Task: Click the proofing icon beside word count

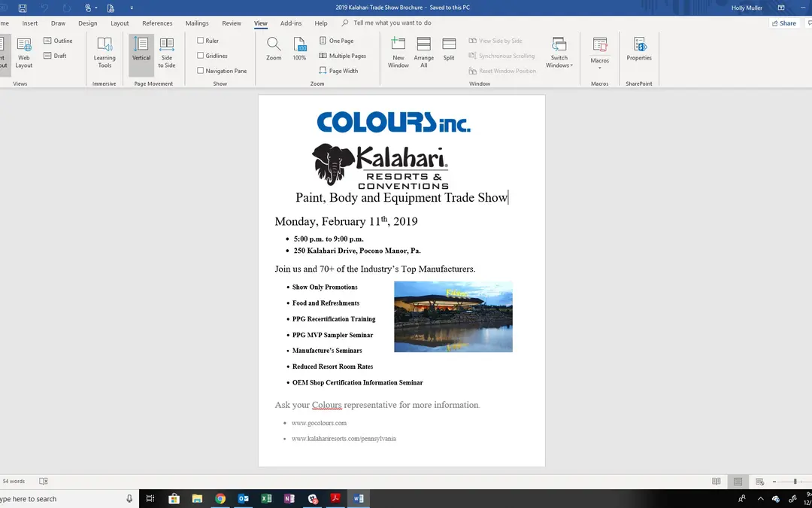Action: [x=44, y=481]
